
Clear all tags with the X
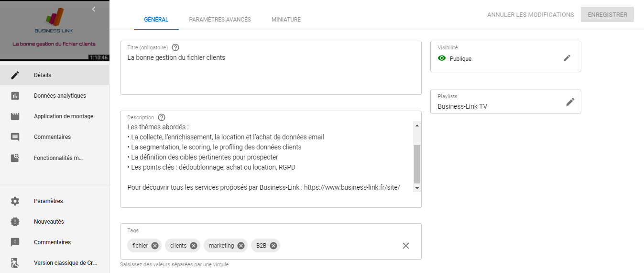point(406,246)
